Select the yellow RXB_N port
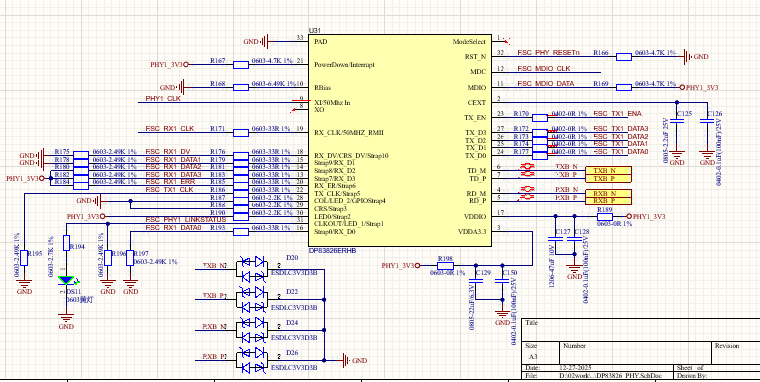 pyautogui.click(x=608, y=193)
